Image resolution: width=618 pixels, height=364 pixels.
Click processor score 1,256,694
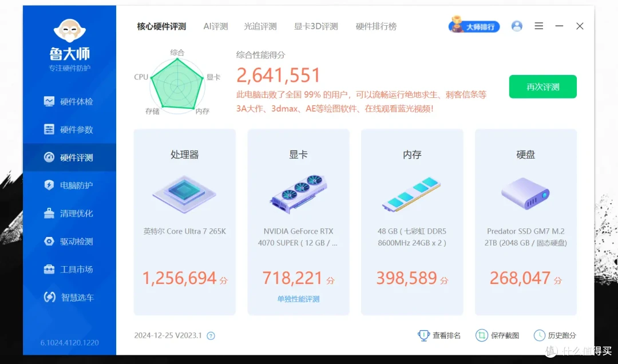coord(179,278)
